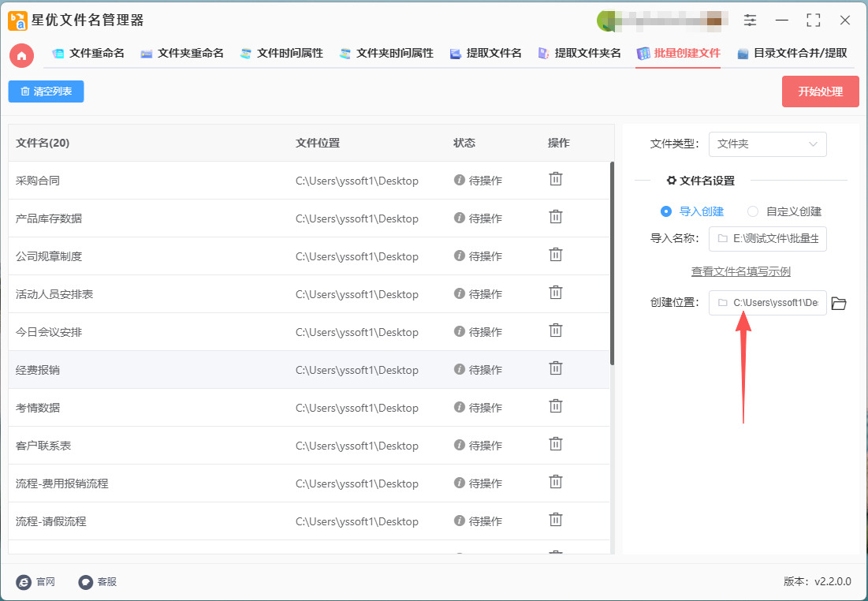
Task: Open folder browser icon beside 创建位置
Action: tap(839, 304)
